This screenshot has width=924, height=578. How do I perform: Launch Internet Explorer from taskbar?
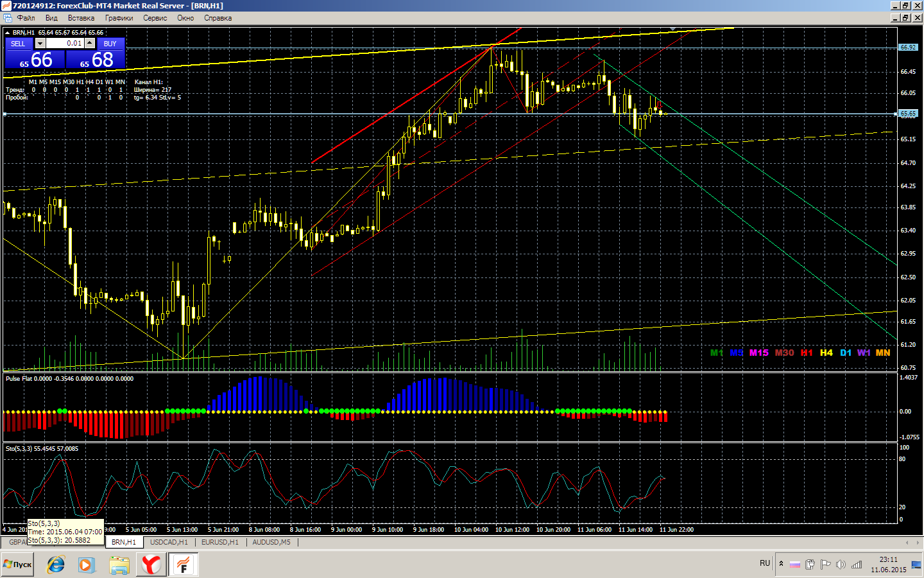point(56,565)
